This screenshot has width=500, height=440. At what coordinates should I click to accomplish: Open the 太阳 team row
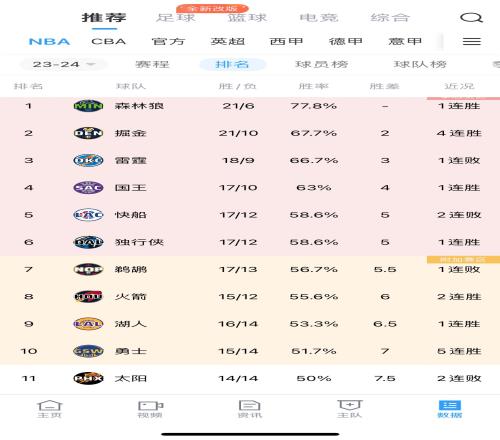point(250,378)
